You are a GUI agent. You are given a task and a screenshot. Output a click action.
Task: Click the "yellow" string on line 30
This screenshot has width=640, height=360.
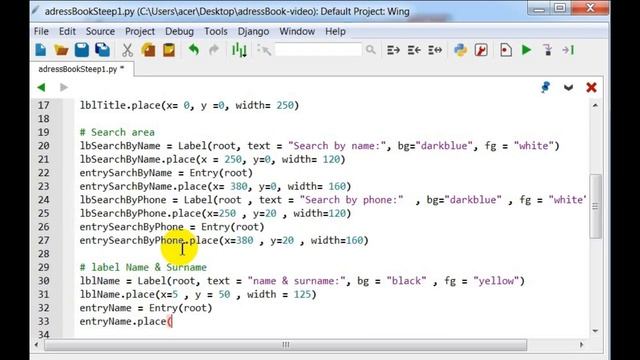(496, 281)
